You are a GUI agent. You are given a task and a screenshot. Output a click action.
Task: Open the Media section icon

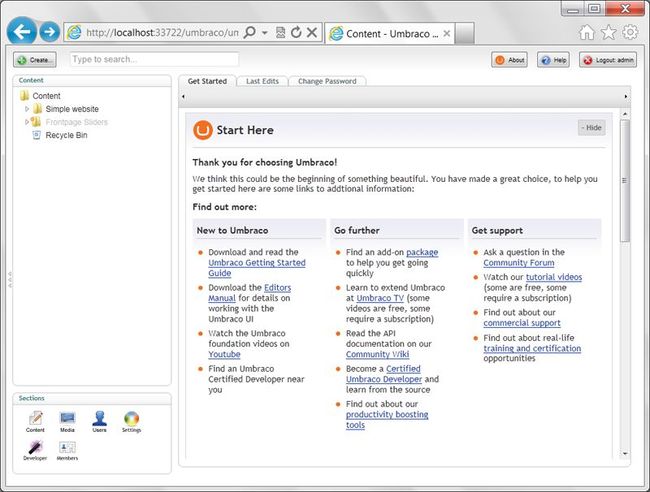coord(67,419)
